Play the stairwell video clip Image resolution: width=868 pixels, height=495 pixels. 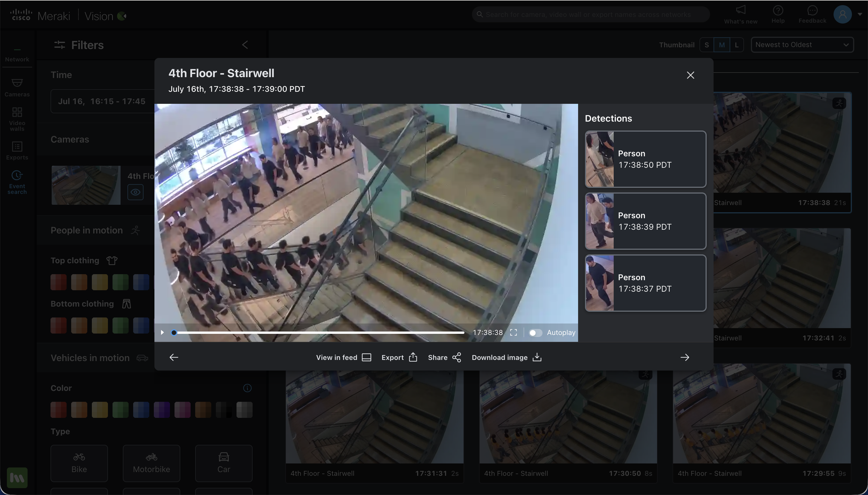(162, 332)
